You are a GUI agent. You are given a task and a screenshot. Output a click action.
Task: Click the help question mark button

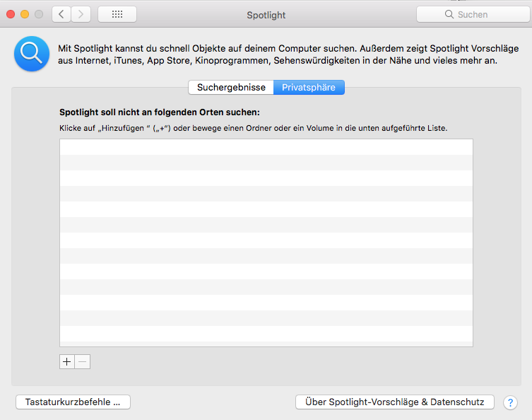510,403
